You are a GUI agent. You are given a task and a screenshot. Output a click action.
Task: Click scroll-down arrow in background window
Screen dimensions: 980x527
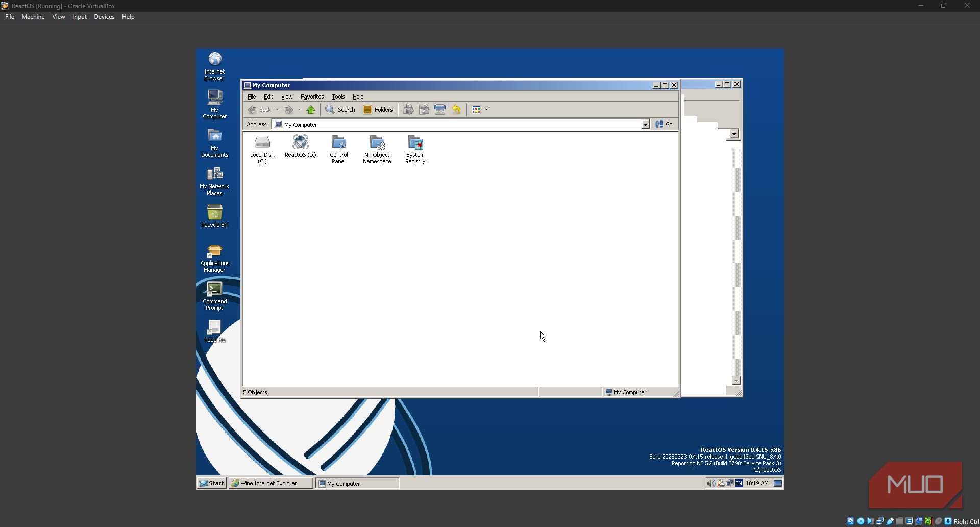[736, 380]
